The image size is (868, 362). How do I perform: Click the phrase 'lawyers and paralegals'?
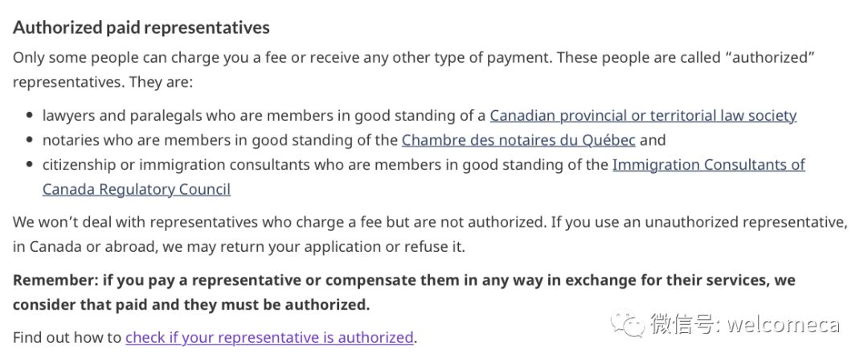pos(122,116)
